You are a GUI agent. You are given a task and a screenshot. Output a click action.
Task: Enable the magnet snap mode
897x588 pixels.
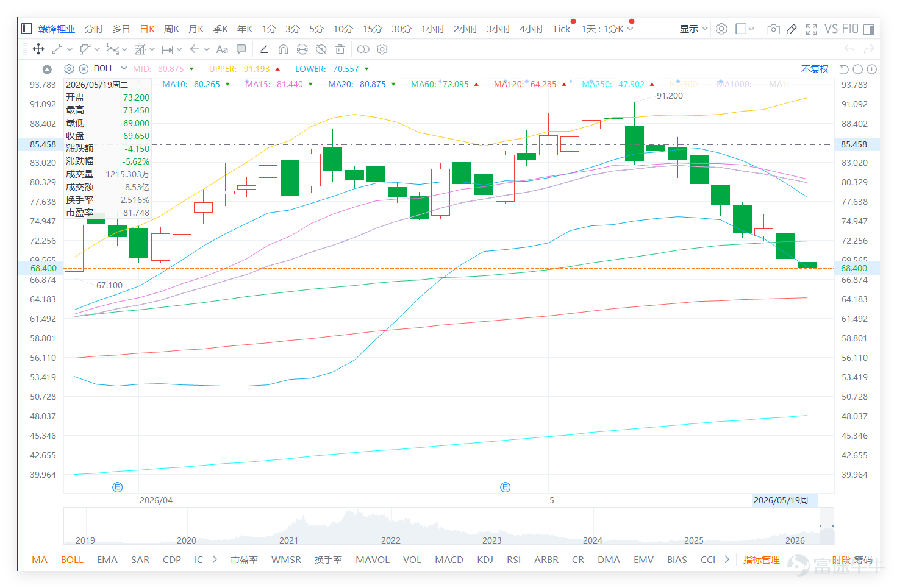pyautogui.click(x=283, y=49)
